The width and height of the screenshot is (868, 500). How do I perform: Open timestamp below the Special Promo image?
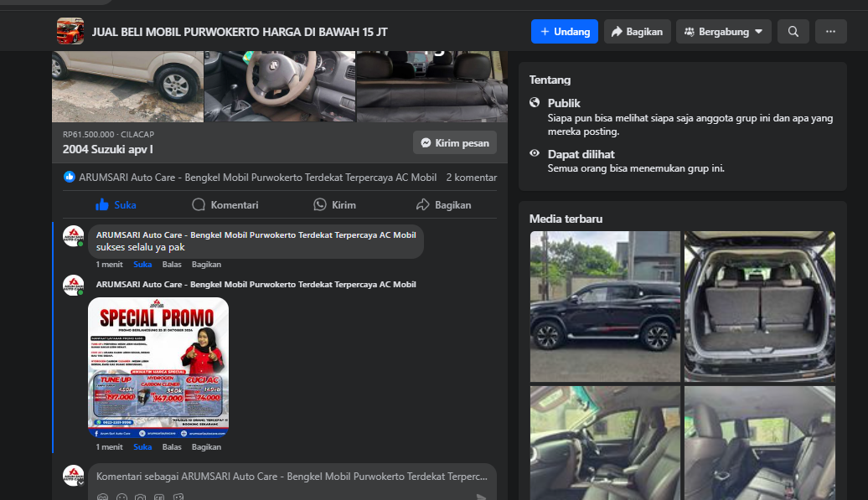tap(110, 447)
